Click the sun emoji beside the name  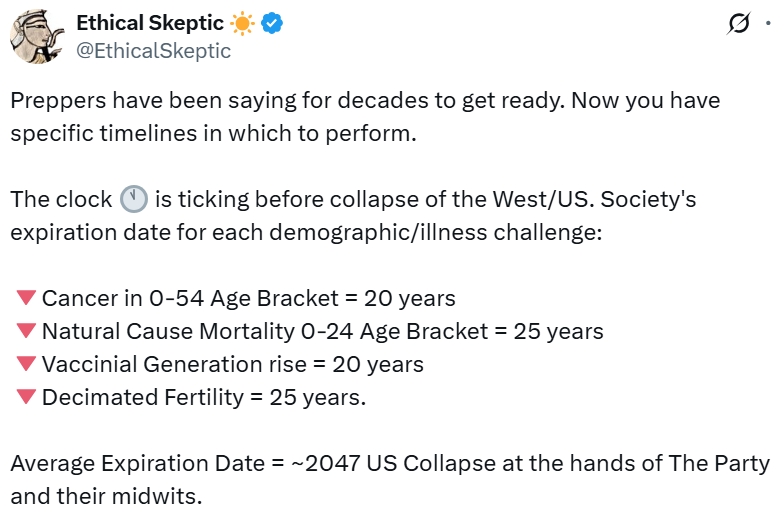point(241,23)
